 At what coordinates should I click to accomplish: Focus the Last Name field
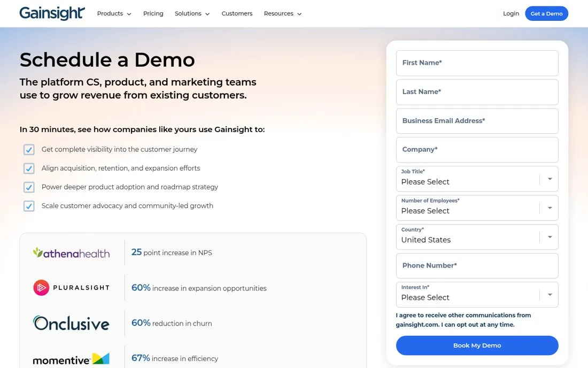477,92
